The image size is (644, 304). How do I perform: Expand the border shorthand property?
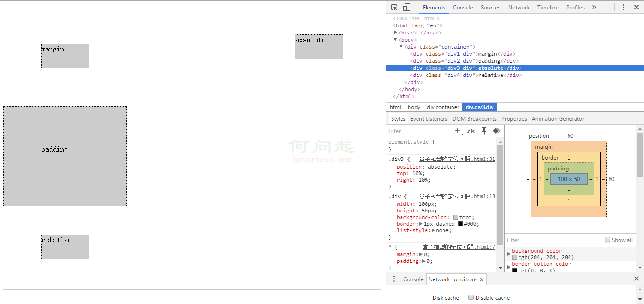tap(420, 224)
